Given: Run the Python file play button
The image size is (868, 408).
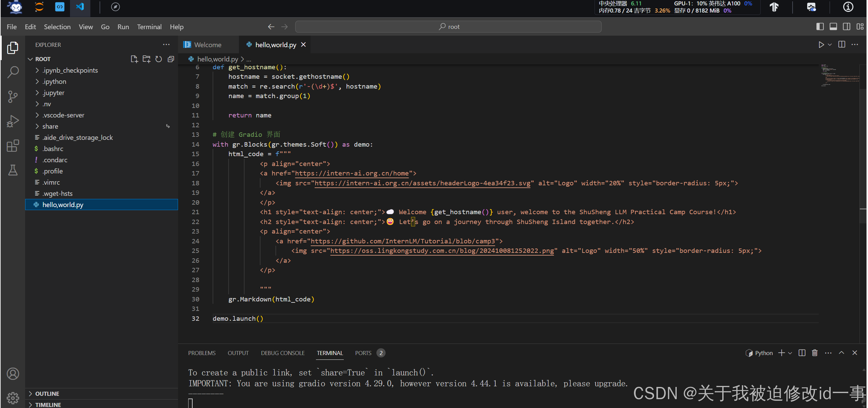Looking at the screenshot, I should pos(821,45).
